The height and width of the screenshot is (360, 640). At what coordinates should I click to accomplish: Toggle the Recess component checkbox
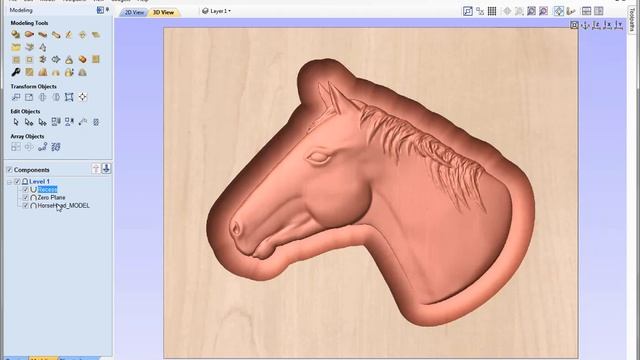click(x=26, y=189)
